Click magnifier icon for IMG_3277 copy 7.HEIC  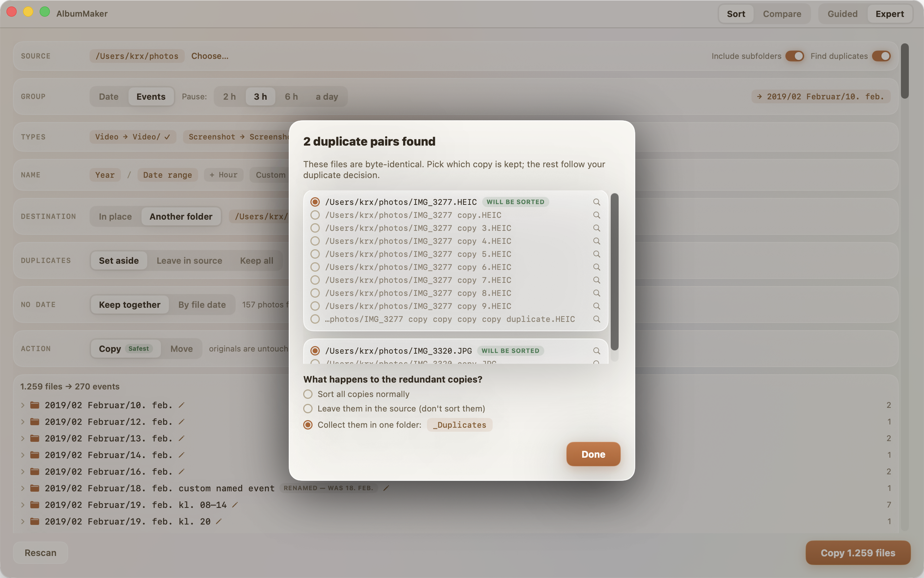click(x=596, y=280)
